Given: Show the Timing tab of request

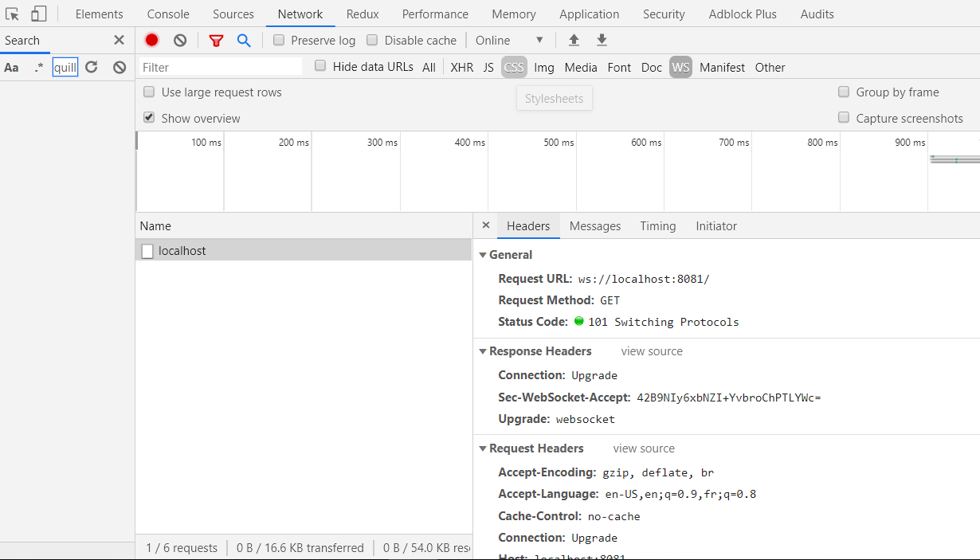Looking at the screenshot, I should pos(658,226).
